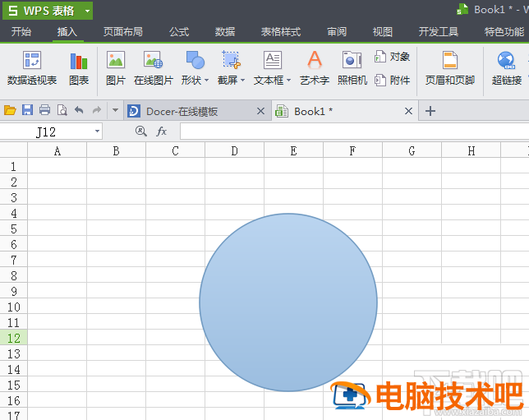Open the 表格样式 (Table Style) tab

coord(281,32)
